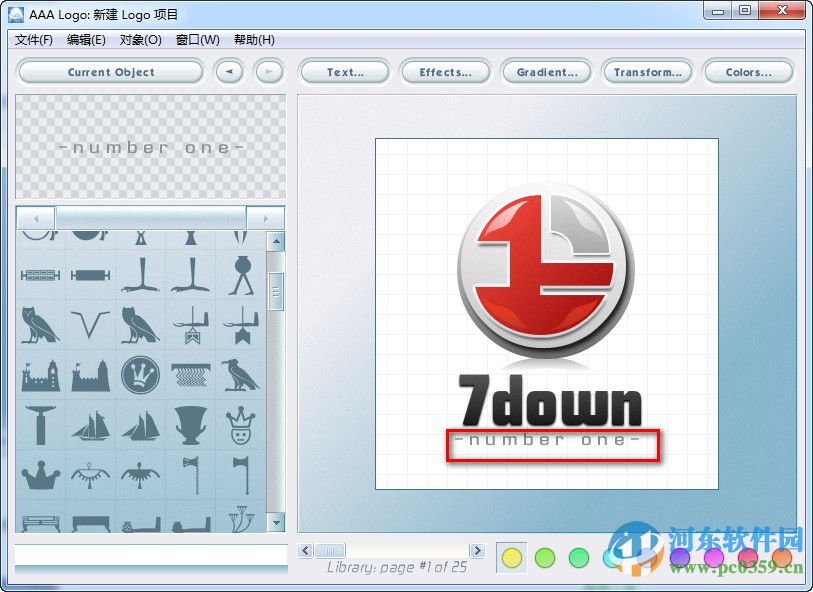
Task: Select the wavy water lines shape
Action: tap(191, 375)
